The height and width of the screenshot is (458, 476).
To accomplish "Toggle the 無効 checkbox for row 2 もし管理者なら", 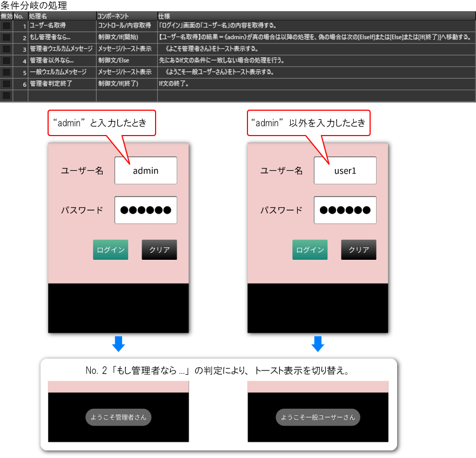I will pos(6,37).
